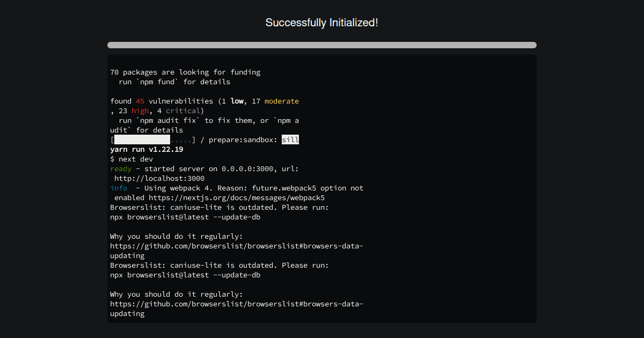Click the ready server status label
Image resolution: width=644 pixels, height=338 pixels.
(x=120, y=168)
